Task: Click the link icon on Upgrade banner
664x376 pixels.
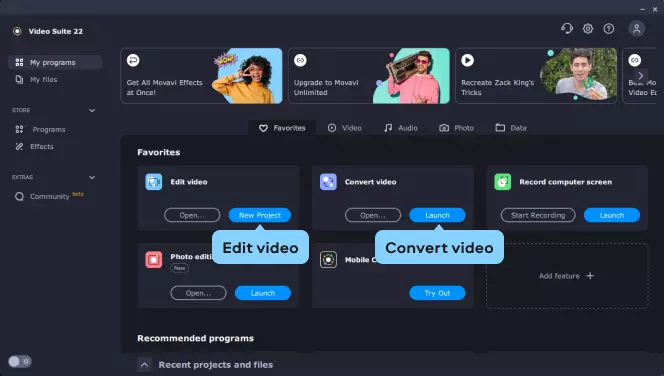Action: click(300, 60)
